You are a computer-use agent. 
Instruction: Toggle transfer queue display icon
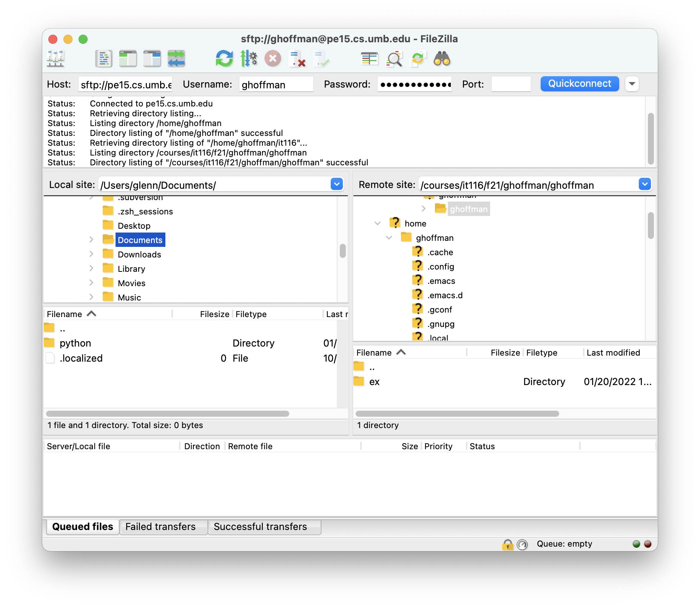176,59
